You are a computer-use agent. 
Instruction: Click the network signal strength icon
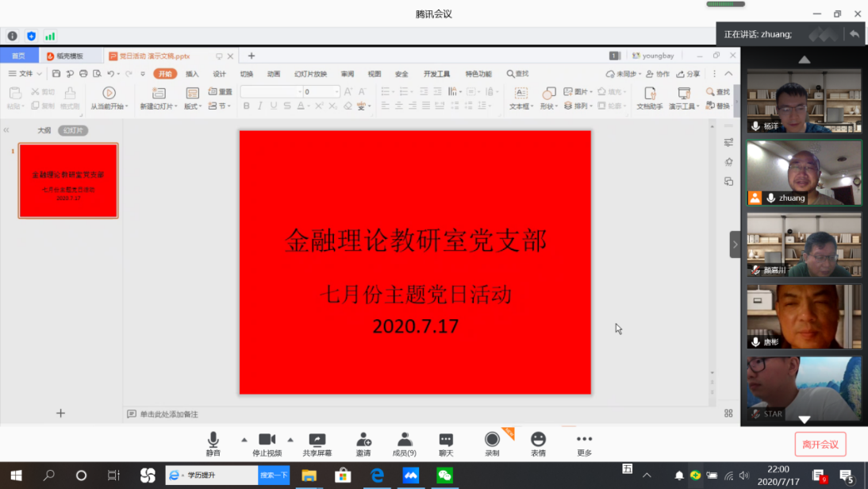(x=50, y=36)
